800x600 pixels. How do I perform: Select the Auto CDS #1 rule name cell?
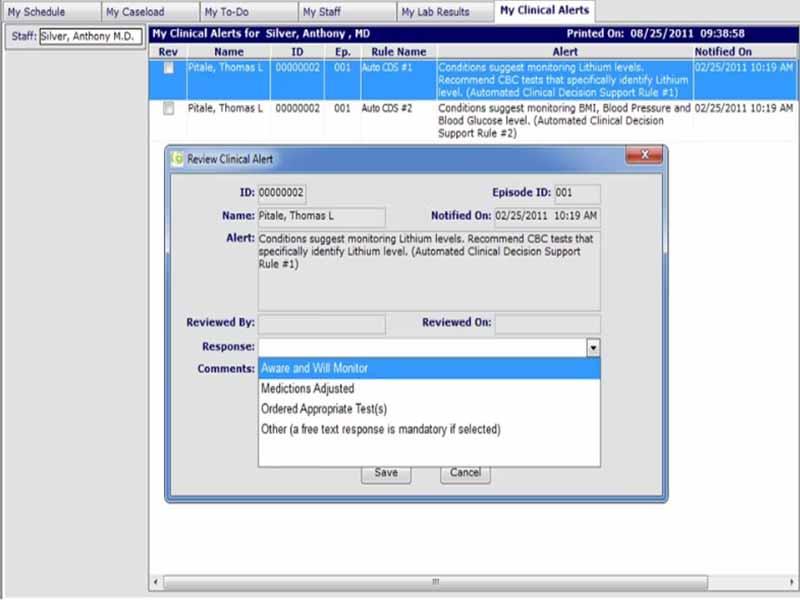(x=387, y=67)
